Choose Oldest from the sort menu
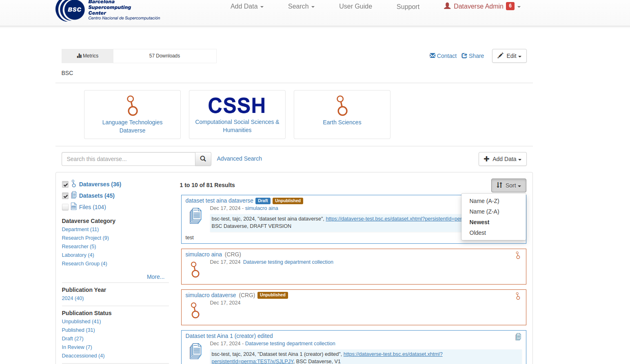The height and width of the screenshot is (364, 630). (477, 233)
